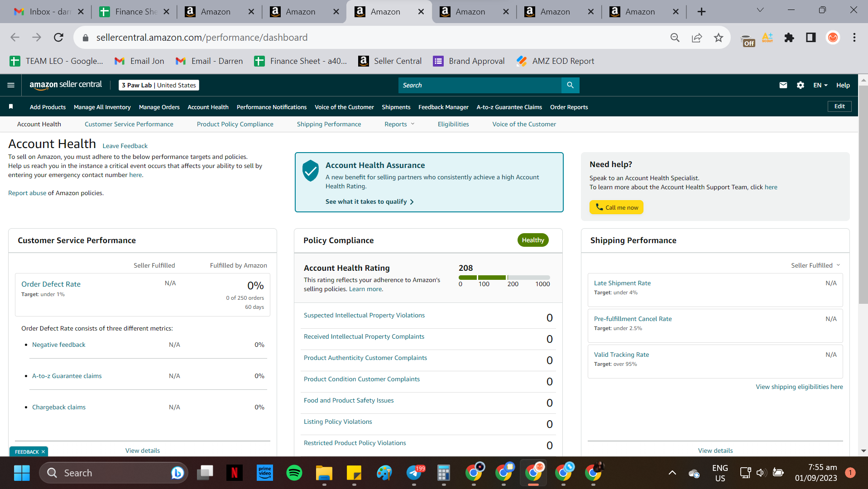Open the Windows notification center badge
The width and height of the screenshot is (868, 489).
coord(850,473)
